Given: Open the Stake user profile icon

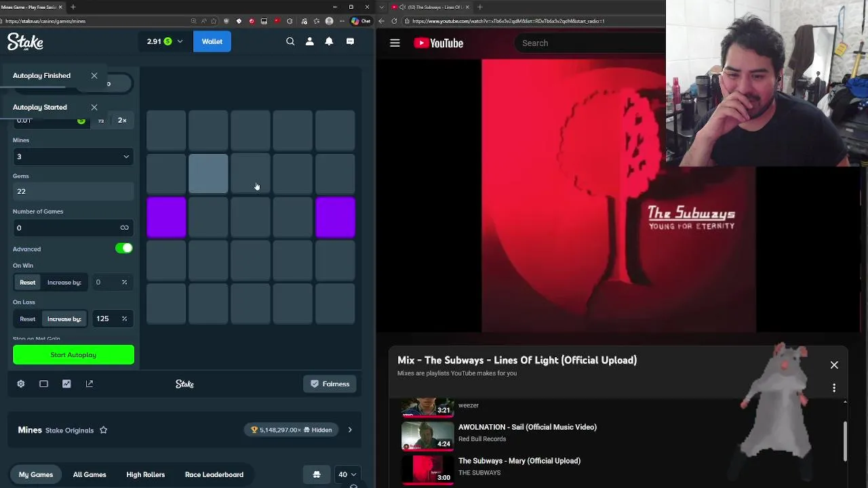Looking at the screenshot, I should pyautogui.click(x=310, y=41).
